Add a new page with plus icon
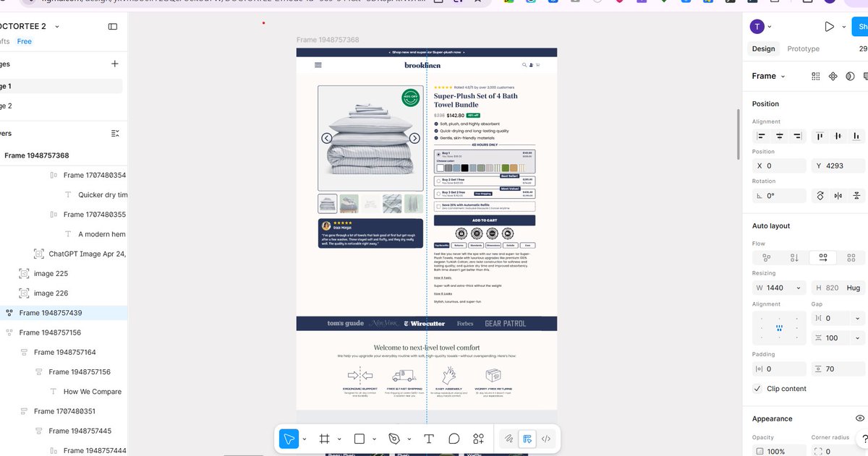This screenshot has width=868, height=456. click(114, 64)
